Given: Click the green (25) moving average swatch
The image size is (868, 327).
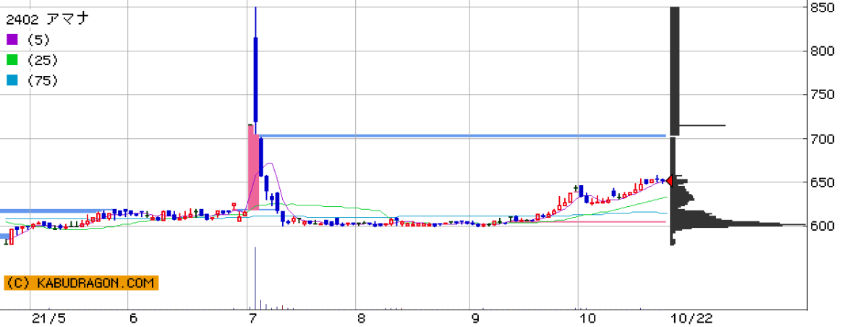Looking at the screenshot, I should tap(12, 60).
